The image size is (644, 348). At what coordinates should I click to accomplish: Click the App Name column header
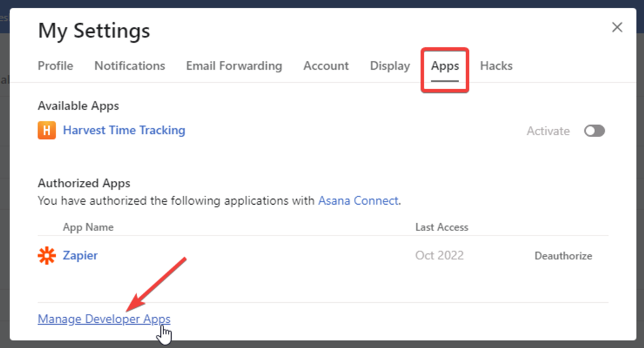point(88,227)
